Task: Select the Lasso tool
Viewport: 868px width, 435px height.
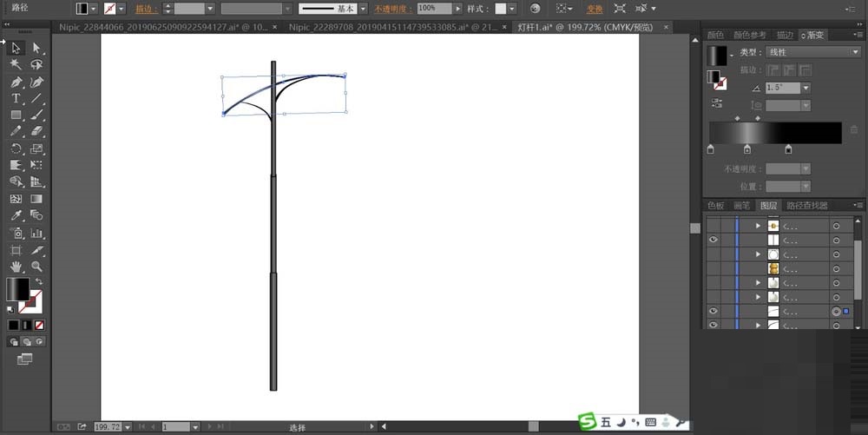Action: (36, 65)
